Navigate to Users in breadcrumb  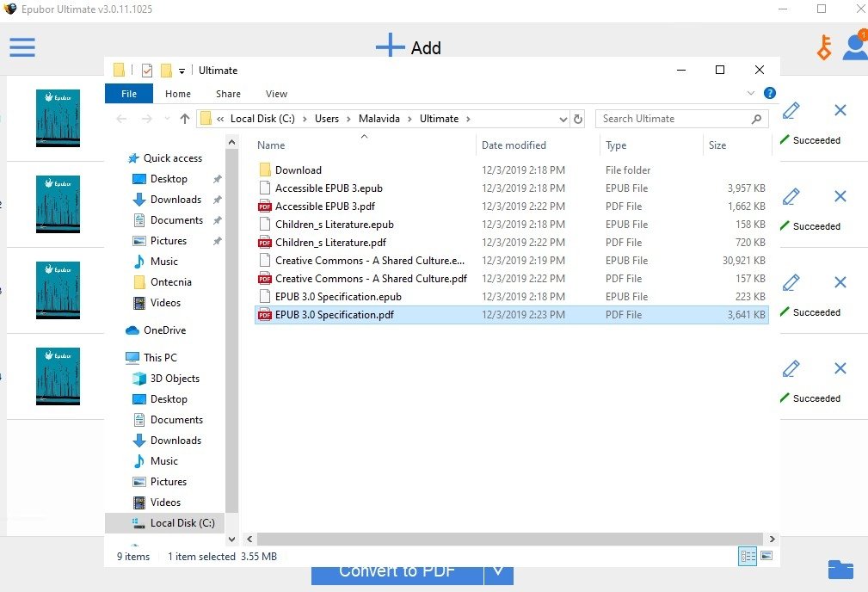click(x=327, y=119)
